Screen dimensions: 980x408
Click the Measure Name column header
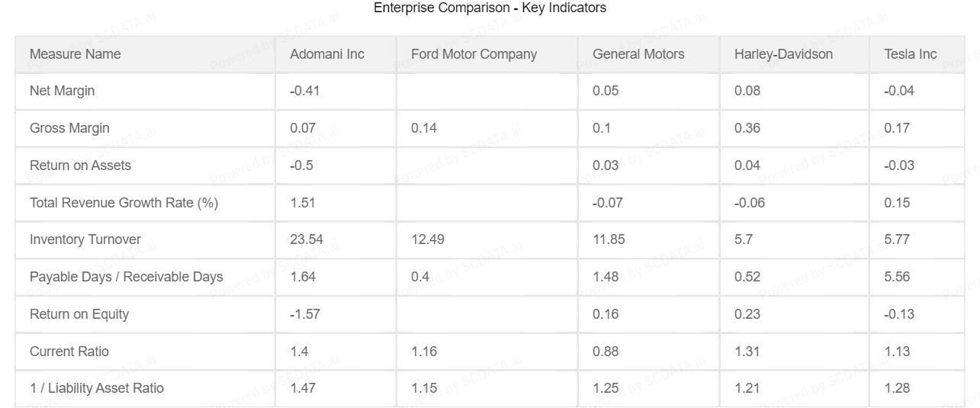point(75,54)
